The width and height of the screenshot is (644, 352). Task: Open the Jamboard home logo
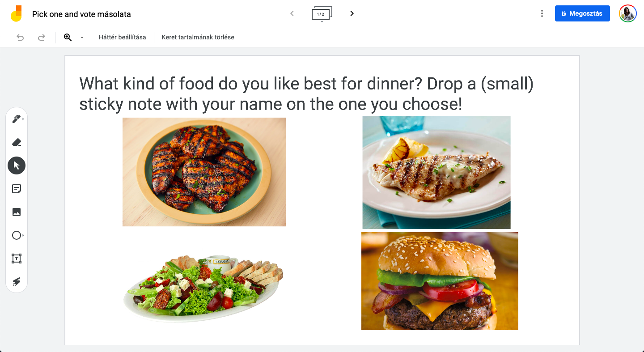(16, 14)
